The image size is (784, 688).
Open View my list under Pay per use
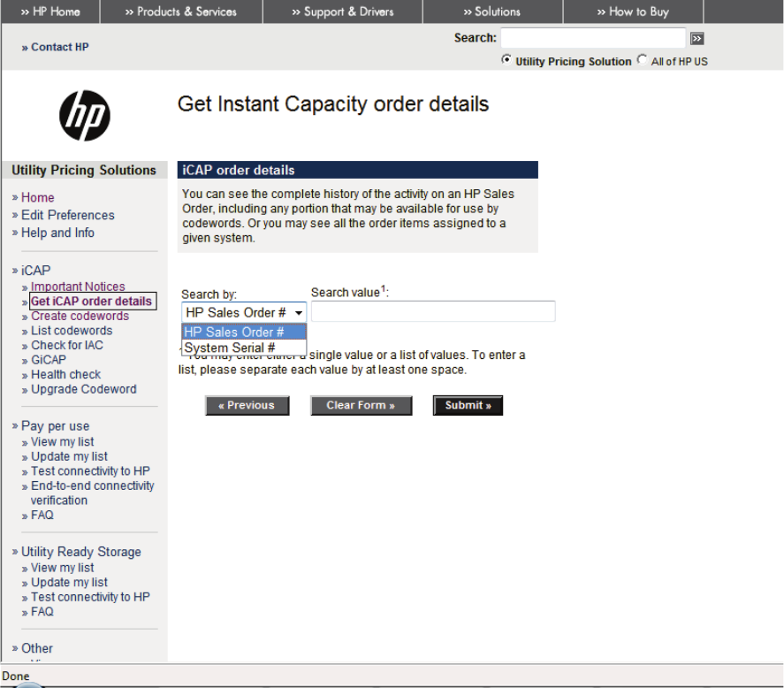tap(63, 442)
